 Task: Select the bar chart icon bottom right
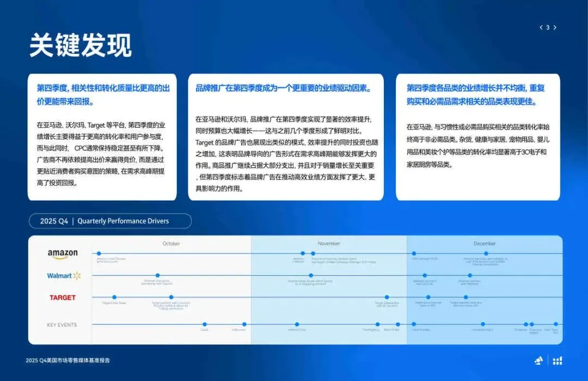[x=558, y=360]
